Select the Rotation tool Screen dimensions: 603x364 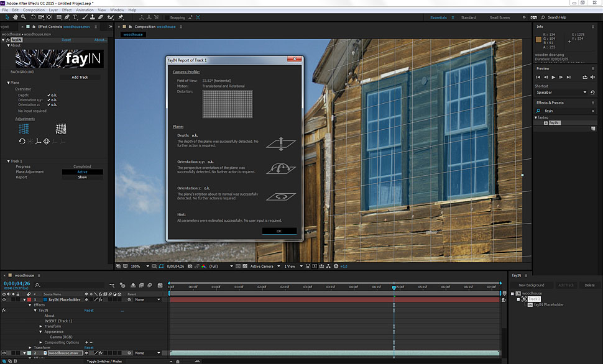[x=33, y=17]
